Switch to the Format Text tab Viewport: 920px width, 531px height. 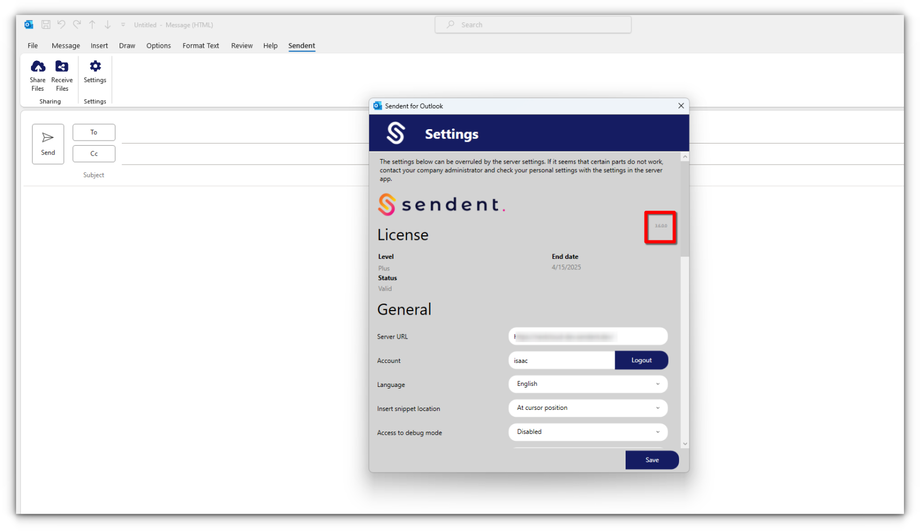[x=201, y=46]
